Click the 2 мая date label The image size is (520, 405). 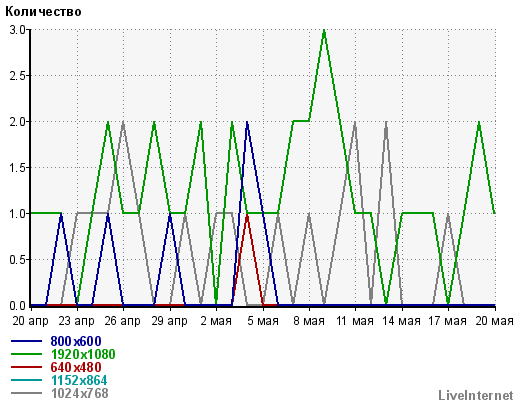tap(216, 321)
